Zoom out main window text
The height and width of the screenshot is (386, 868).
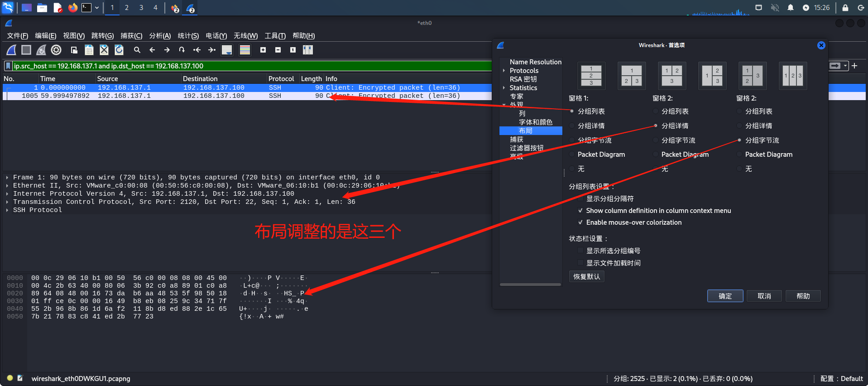[x=278, y=50]
